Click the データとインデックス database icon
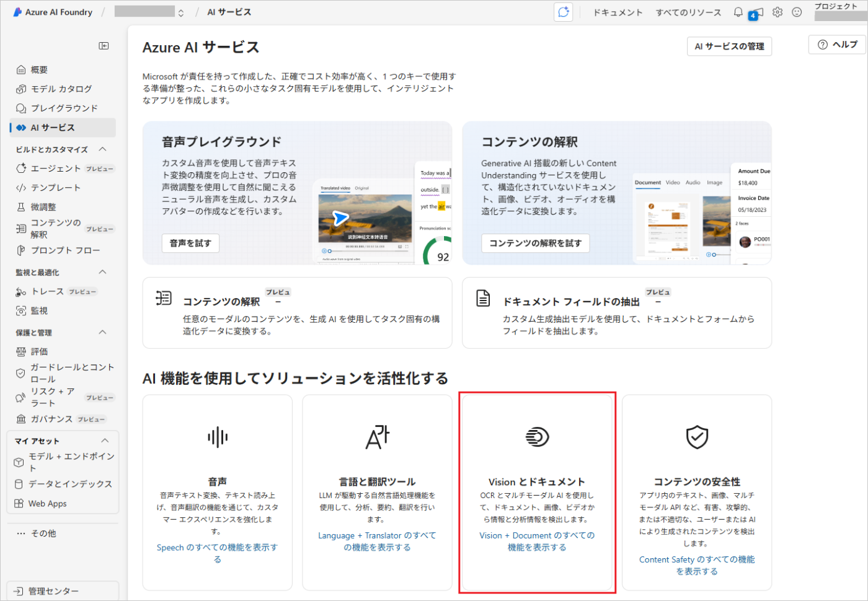 pos(19,485)
